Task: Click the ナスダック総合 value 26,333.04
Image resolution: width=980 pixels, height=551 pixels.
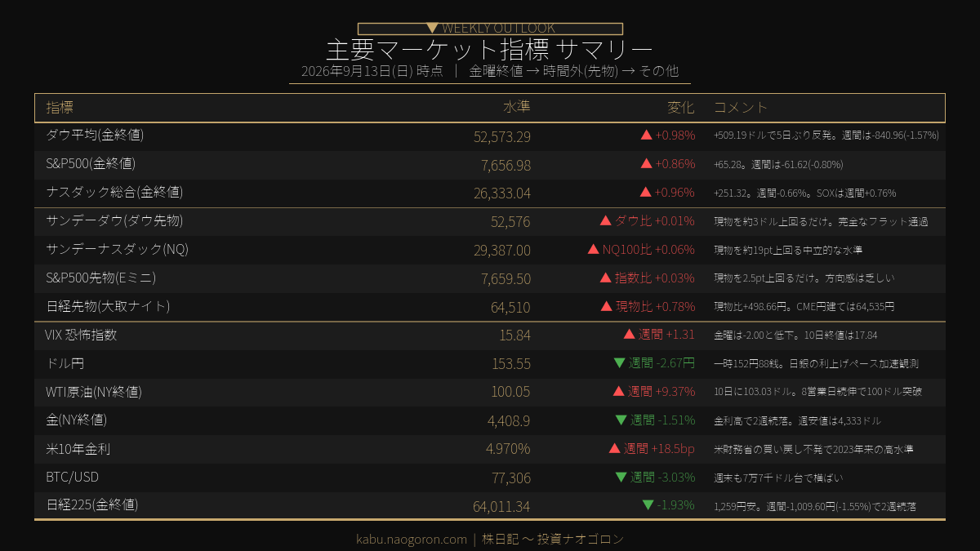Action: tap(502, 193)
